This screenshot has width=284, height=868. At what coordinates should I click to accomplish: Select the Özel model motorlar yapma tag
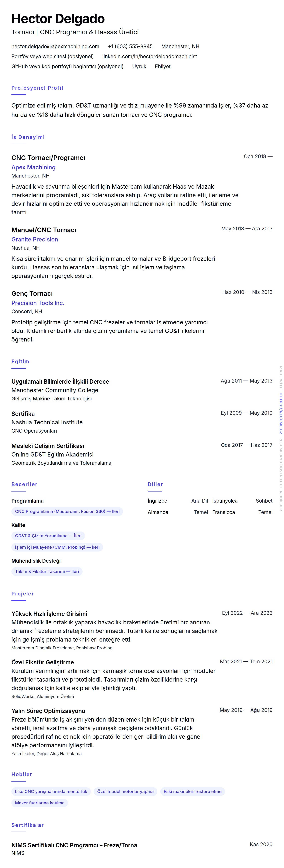(x=125, y=792)
